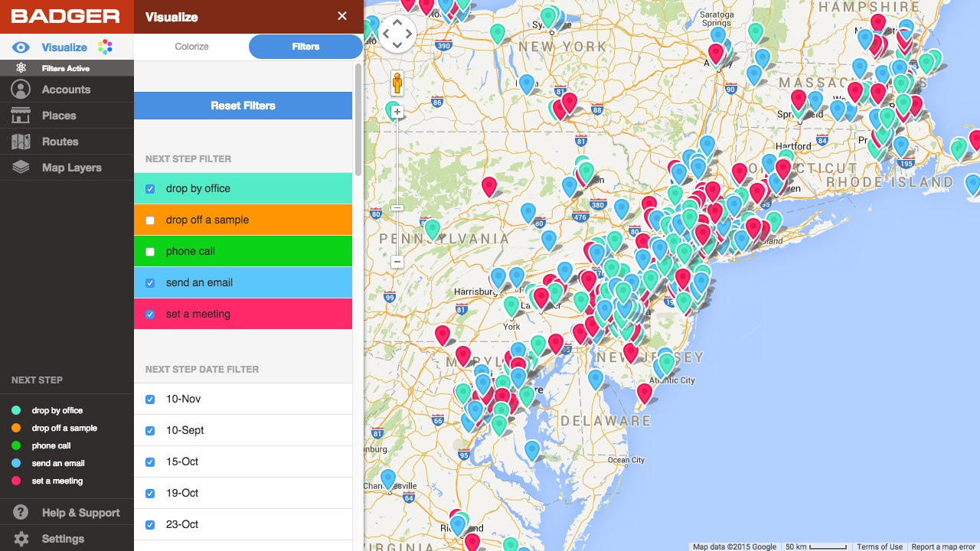
Task: Enable the "drop off a sample" filter
Action: [149, 220]
